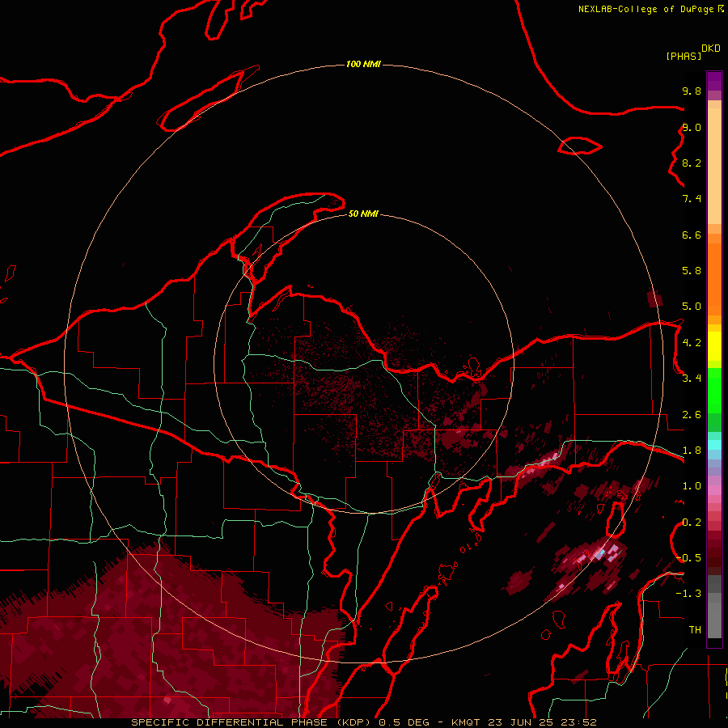The image size is (728, 728).
Task: Click the 50 NMI range ring label
Action: (363, 214)
